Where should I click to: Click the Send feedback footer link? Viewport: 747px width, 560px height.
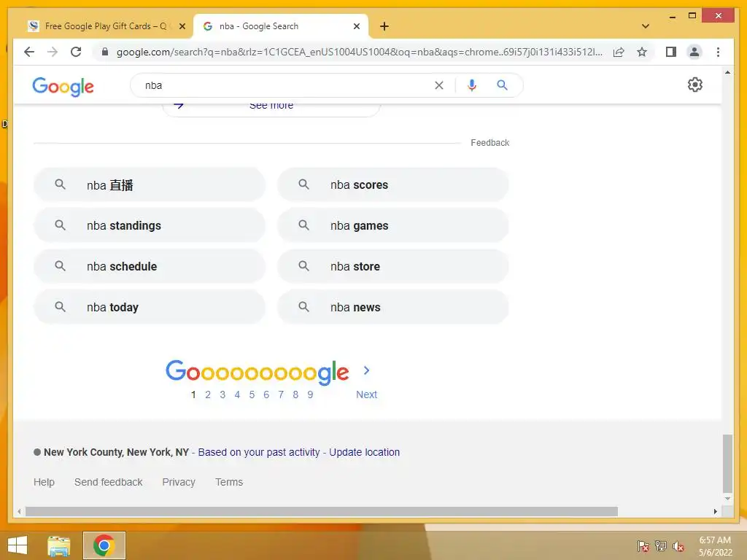tap(108, 483)
